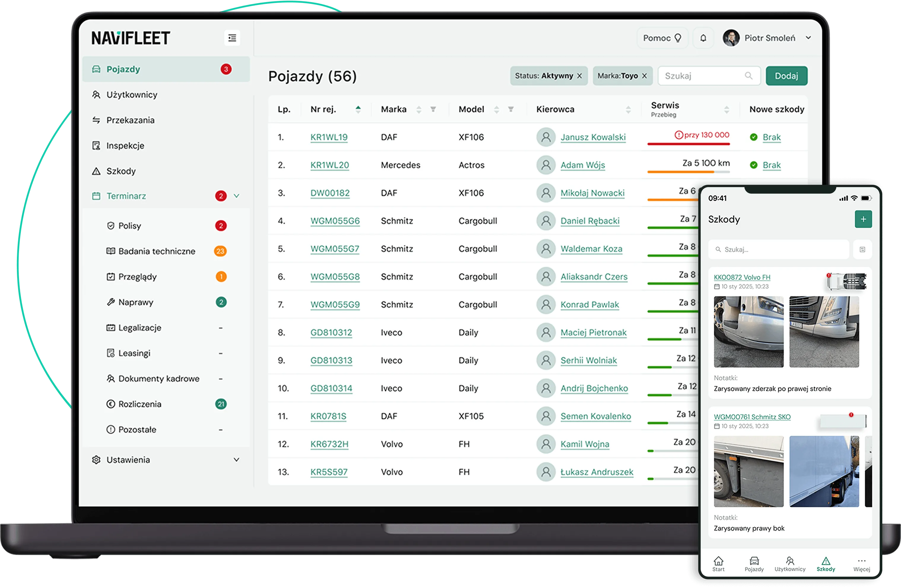
Task: Click the Pomoc help button
Action: point(662,38)
